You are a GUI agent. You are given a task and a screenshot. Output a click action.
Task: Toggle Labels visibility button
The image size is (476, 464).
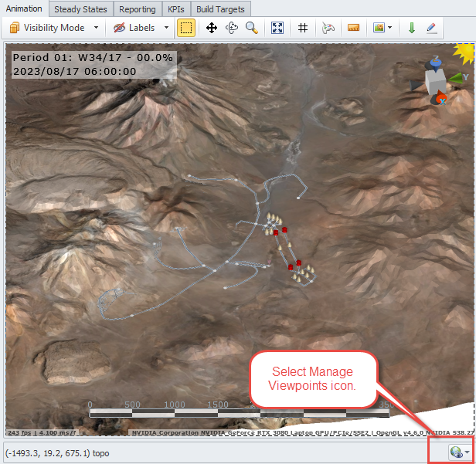[x=134, y=28]
